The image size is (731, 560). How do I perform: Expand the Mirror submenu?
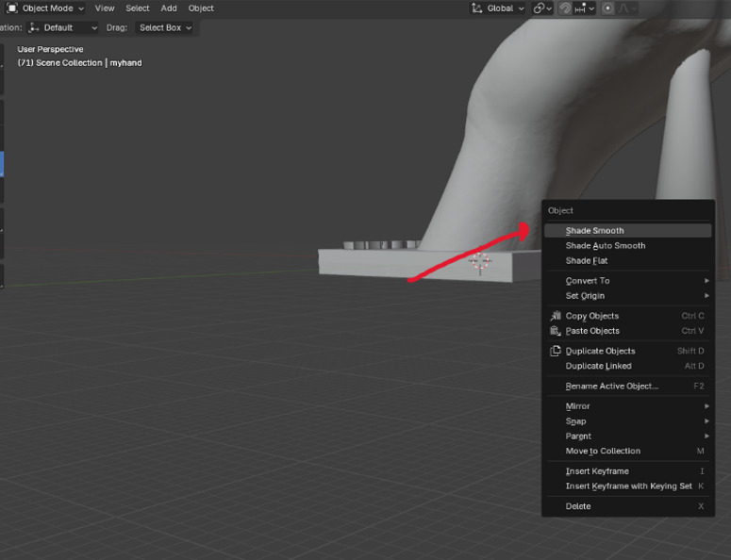point(627,405)
